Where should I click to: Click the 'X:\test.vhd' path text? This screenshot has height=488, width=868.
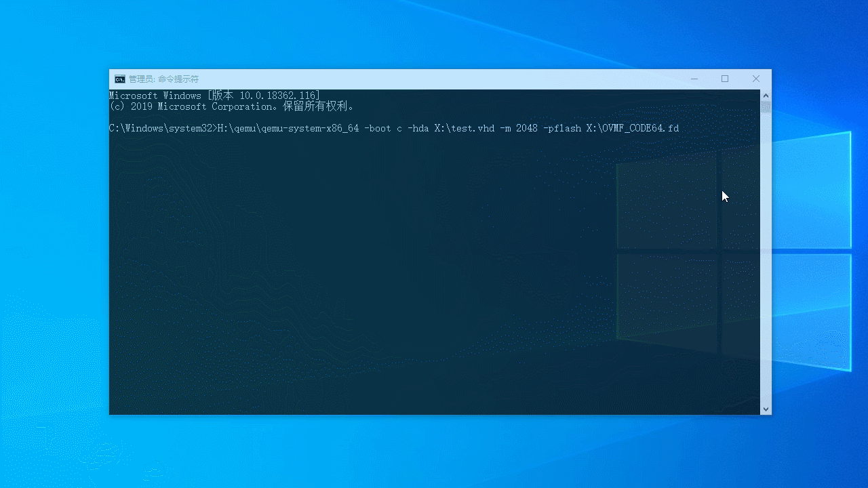(x=465, y=128)
